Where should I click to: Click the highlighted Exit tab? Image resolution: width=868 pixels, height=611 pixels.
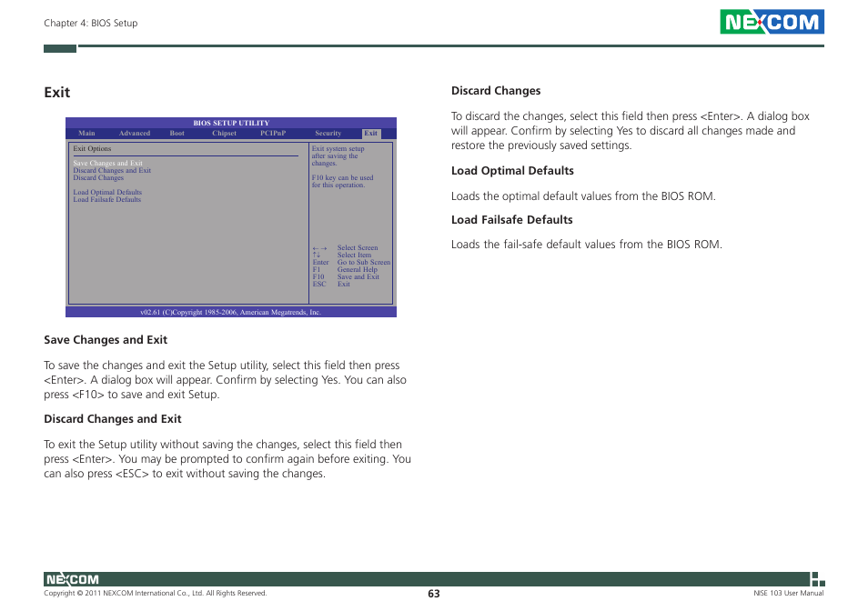(371, 134)
